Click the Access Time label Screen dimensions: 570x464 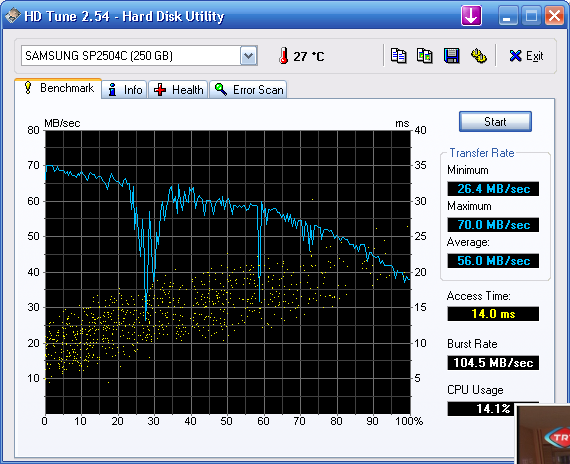tap(478, 296)
